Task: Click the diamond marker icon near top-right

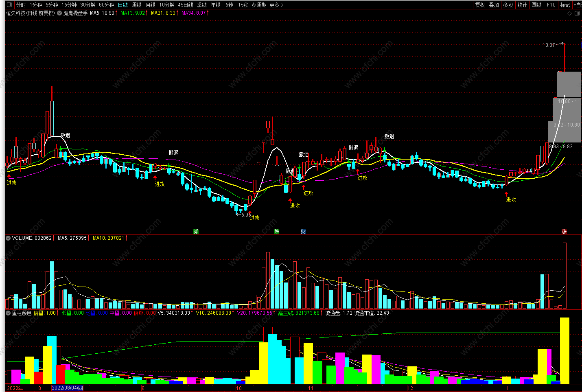Action: (569, 13)
